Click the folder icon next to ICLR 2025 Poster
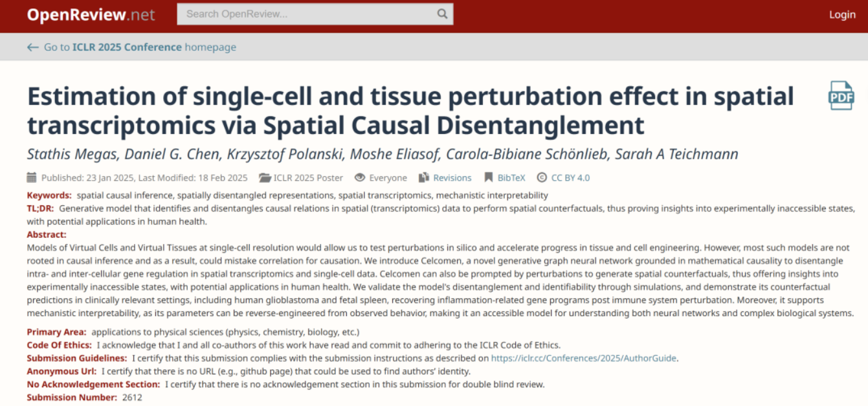This screenshot has height=406, width=868. (x=264, y=177)
